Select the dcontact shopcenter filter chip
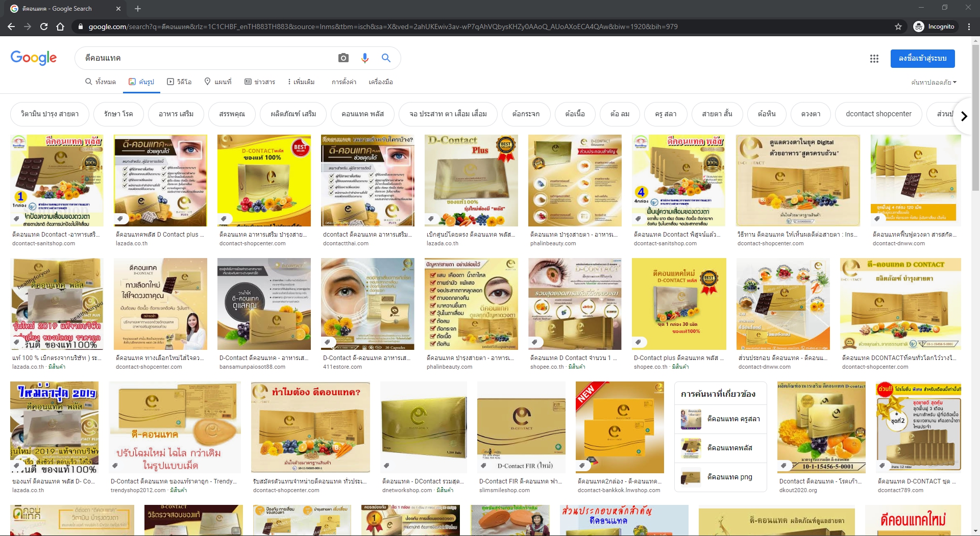 pos(878,114)
